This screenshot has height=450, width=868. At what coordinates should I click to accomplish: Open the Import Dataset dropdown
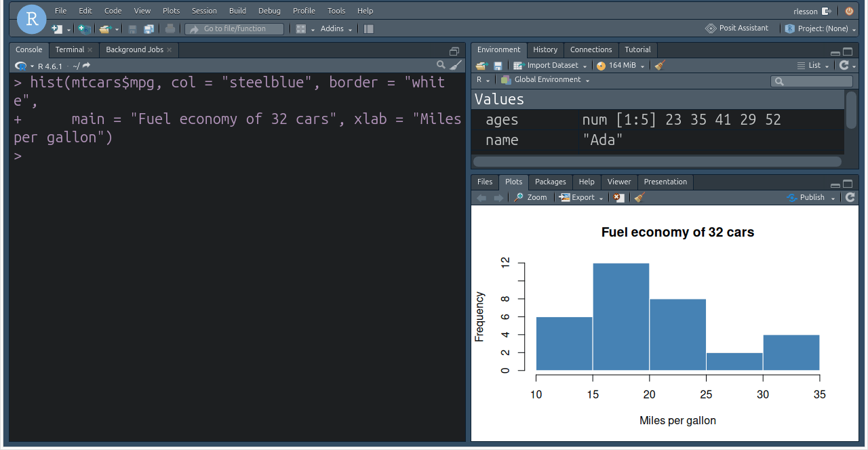coord(549,65)
